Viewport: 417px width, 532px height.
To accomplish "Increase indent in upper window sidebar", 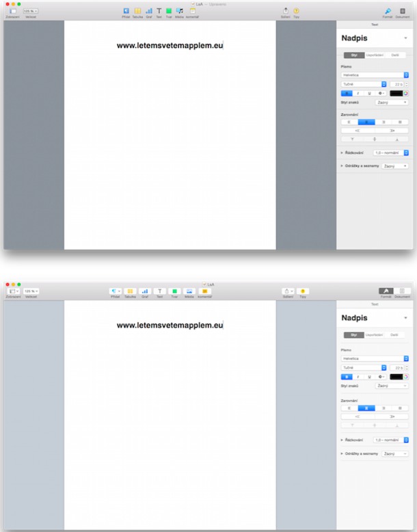I will pos(392,131).
